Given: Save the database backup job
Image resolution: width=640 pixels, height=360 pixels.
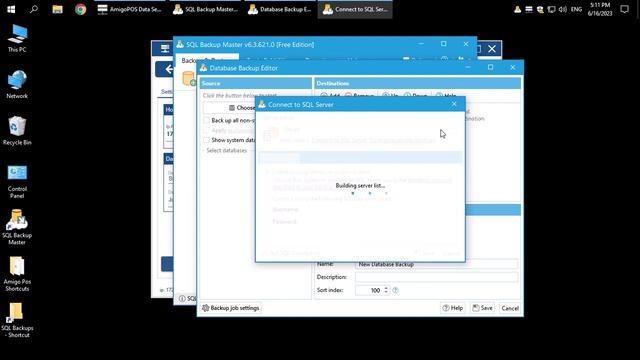Looking at the screenshot, I should click(x=482, y=308).
